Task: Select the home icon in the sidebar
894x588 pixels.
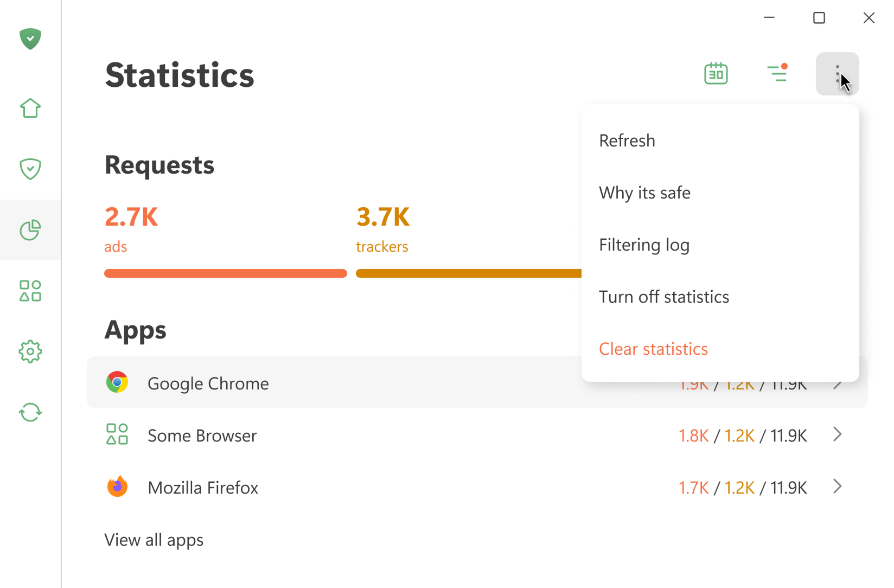Action: pyautogui.click(x=30, y=108)
